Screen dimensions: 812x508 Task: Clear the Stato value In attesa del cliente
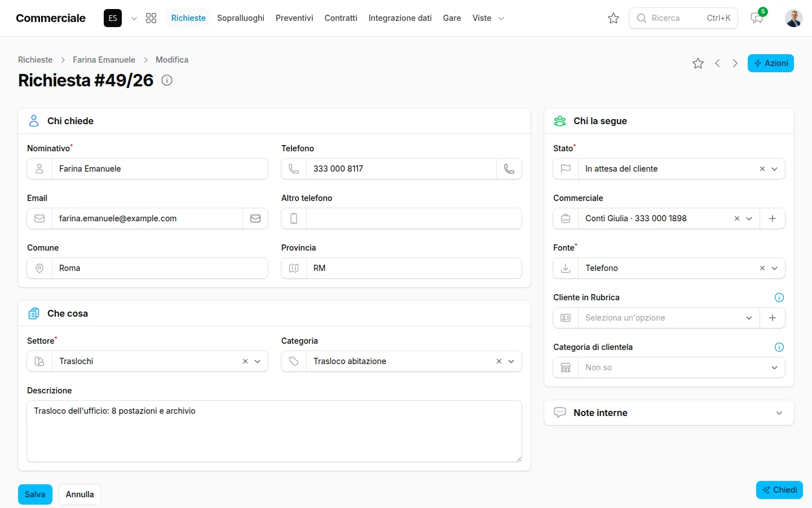(762, 169)
